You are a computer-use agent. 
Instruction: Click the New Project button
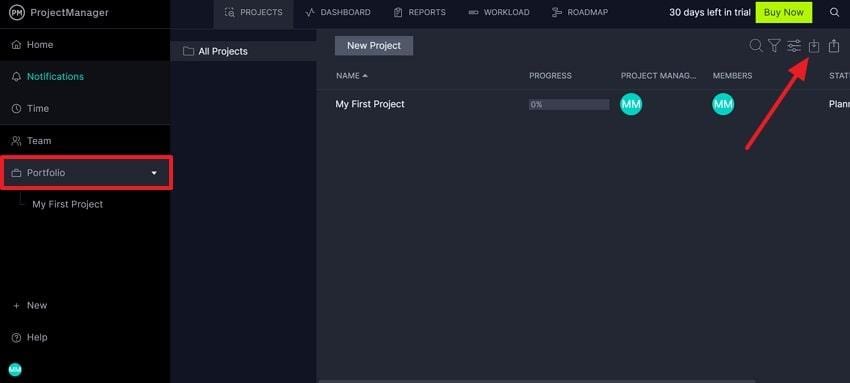coord(374,46)
